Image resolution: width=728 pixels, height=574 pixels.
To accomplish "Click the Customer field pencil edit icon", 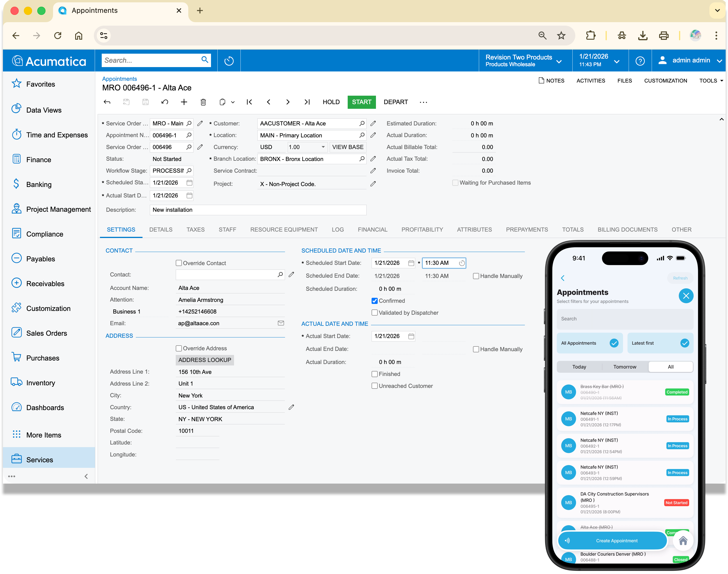I will (373, 124).
